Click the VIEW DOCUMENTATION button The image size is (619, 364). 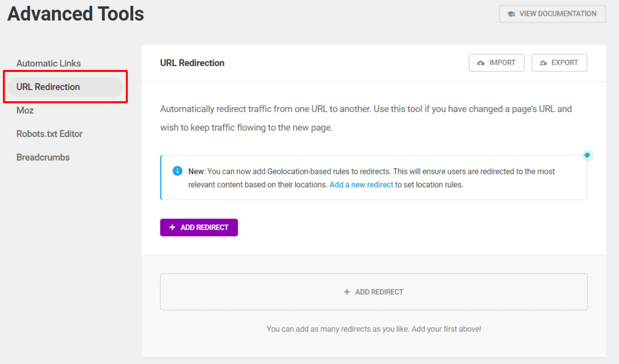click(x=552, y=14)
